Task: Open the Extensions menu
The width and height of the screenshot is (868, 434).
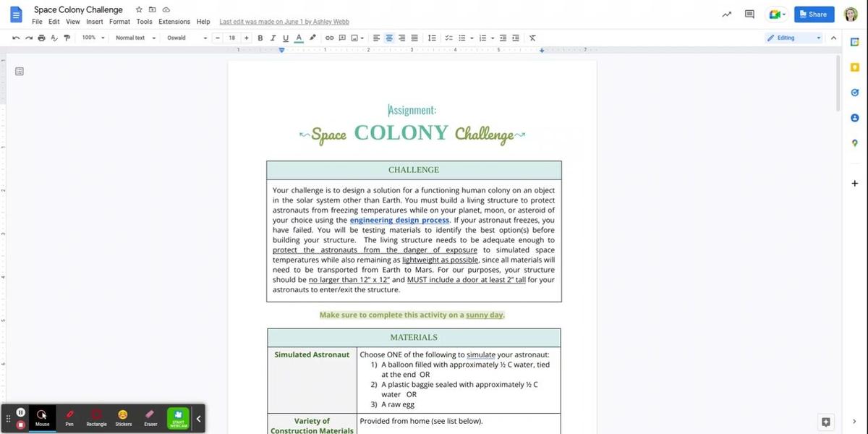Action: tap(174, 22)
